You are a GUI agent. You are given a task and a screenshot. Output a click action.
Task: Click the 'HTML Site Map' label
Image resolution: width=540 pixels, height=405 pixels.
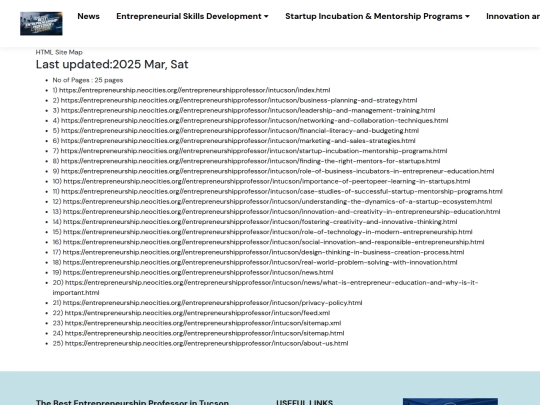(59, 52)
